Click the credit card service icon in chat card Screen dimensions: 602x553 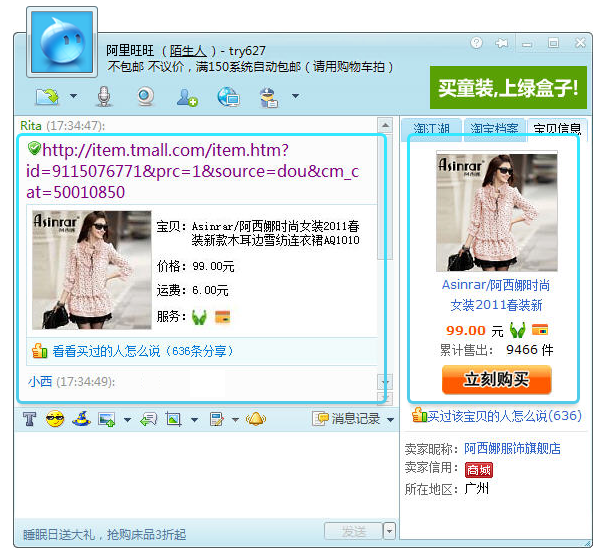pos(222,317)
